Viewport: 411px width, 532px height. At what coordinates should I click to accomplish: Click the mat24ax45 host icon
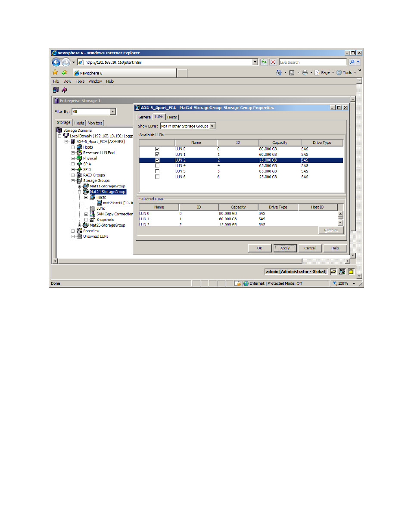coord(100,203)
